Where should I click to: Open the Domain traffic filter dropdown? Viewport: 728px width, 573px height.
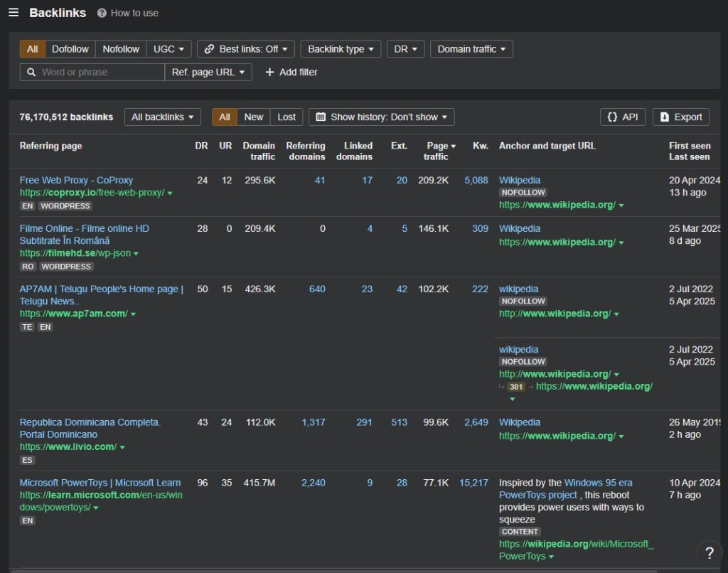[x=472, y=49]
